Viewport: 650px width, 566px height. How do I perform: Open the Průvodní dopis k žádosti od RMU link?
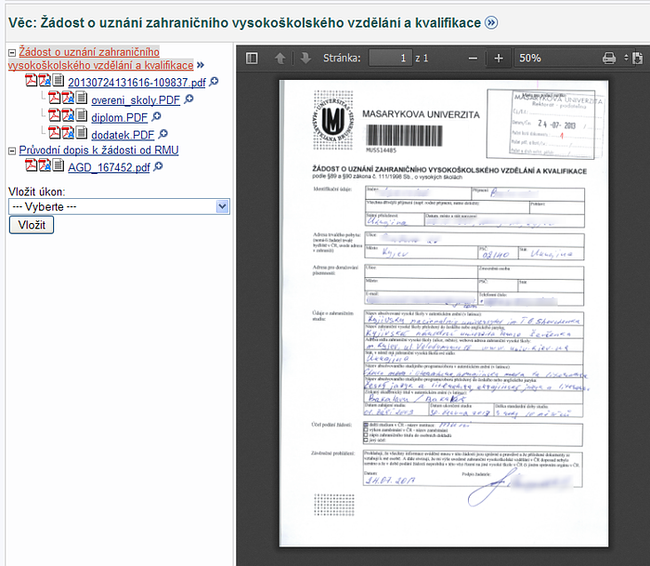click(99, 150)
